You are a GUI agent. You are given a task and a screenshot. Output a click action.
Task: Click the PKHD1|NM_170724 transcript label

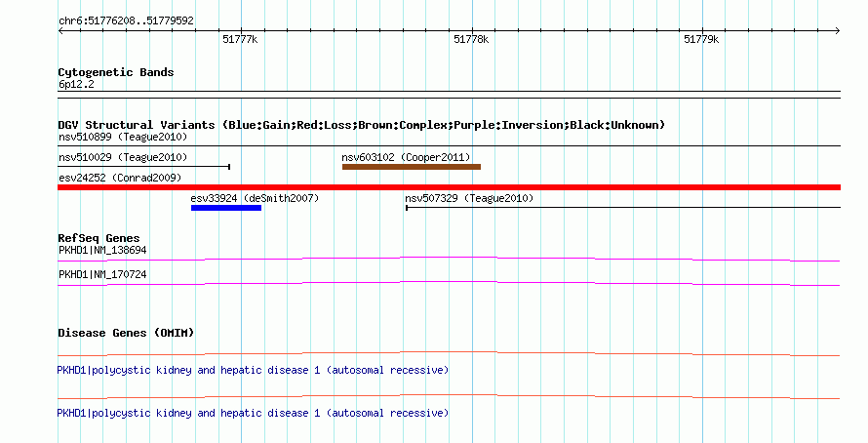103,274
